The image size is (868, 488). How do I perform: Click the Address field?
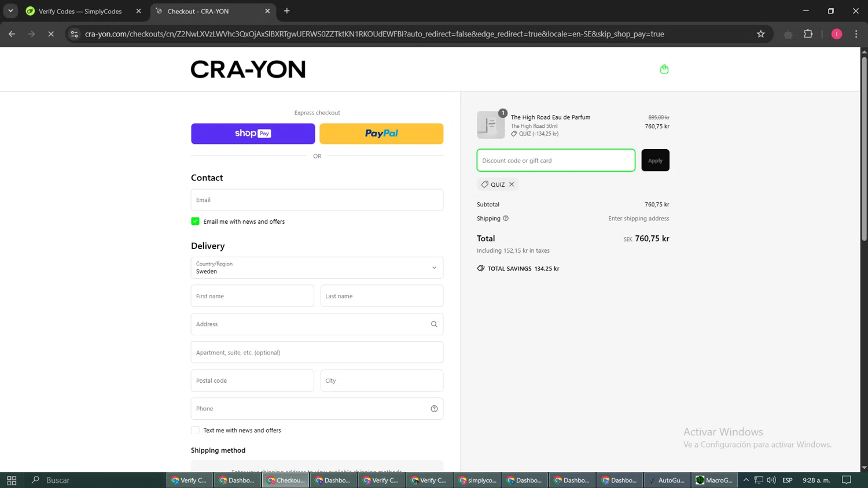pos(317,324)
